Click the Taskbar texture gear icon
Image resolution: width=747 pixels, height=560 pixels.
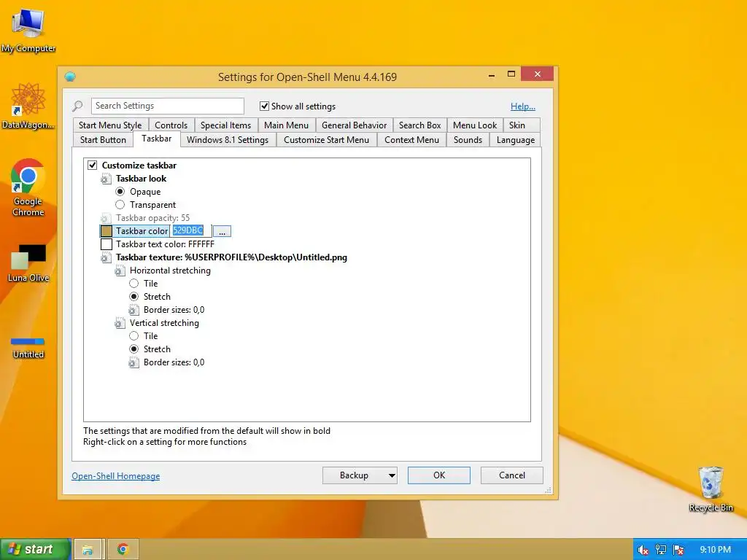106,257
